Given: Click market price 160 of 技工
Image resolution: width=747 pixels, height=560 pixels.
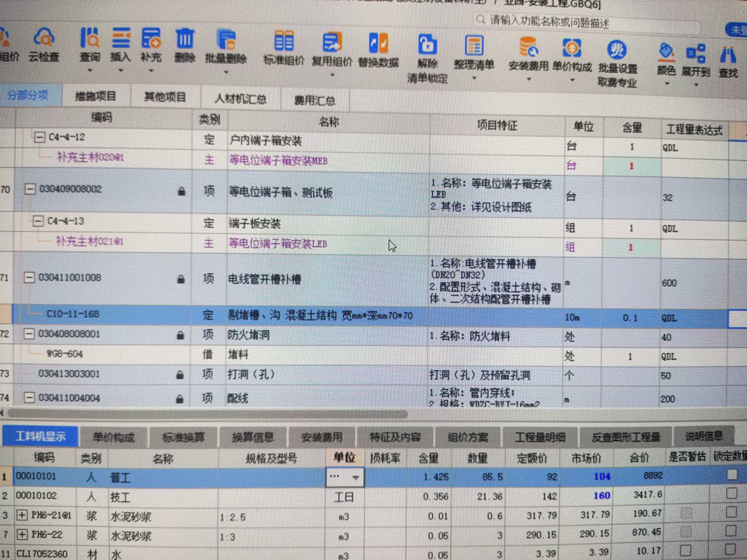Looking at the screenshot, I should 602,495.
